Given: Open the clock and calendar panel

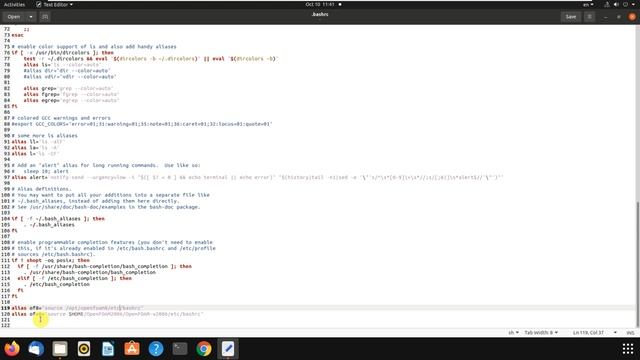Looking at the screenshot, I should [x=323, y=4].
